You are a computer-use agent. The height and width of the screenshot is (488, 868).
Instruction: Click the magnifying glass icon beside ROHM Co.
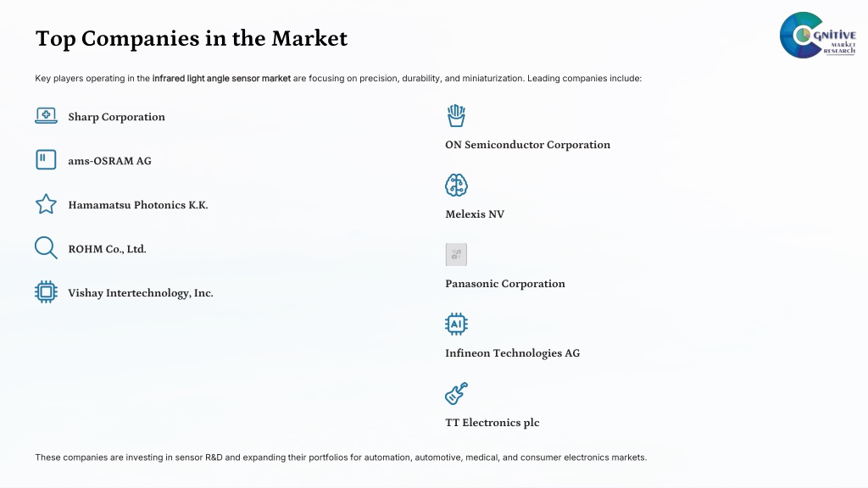tap(46, 248)
